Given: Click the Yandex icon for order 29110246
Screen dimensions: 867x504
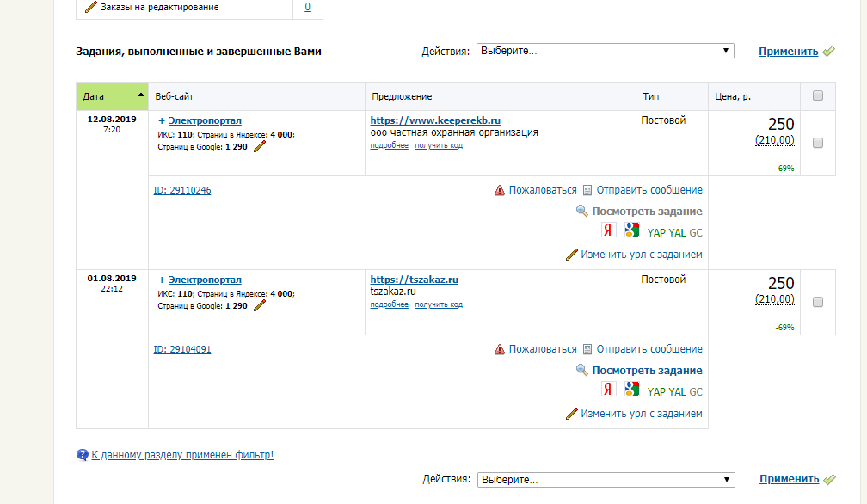Looking at the screenshot, I should 608,230.
